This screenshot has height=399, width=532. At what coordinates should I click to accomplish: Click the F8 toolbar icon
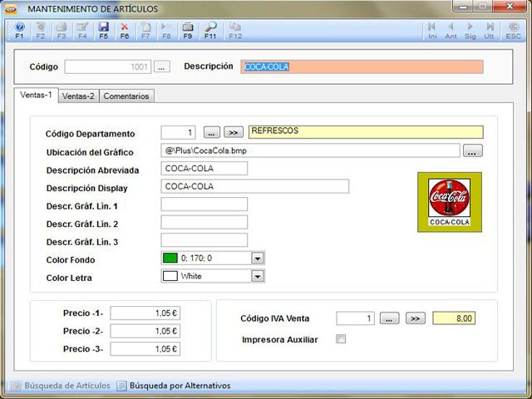(x=166, y=31)
